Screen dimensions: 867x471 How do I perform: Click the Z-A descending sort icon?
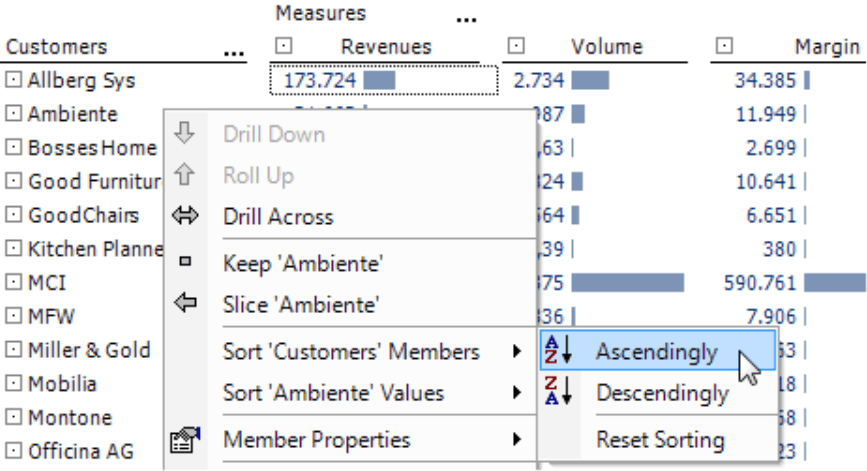(x=558, y=391)
